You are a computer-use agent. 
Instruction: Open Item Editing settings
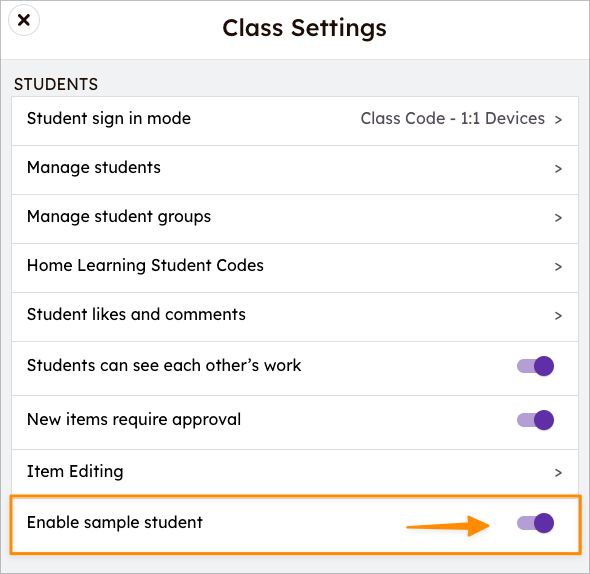click(x=295, y=473)
